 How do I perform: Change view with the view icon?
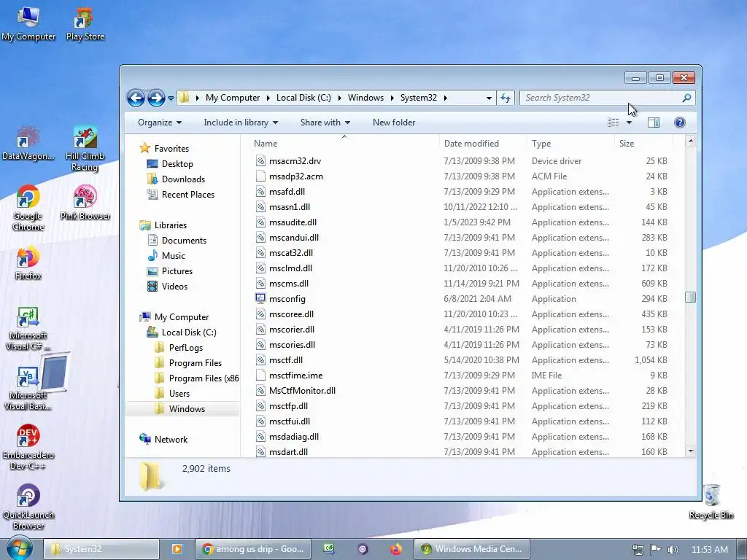tap(613, 122)
